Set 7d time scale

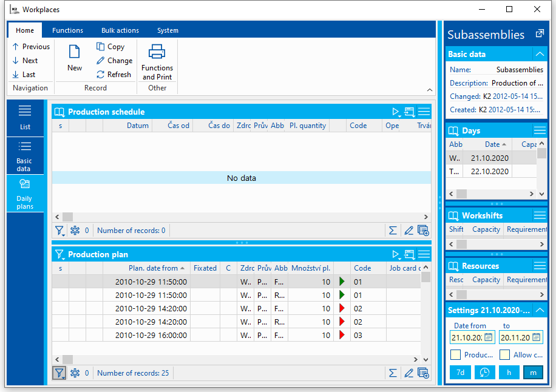tap(460, 373)
